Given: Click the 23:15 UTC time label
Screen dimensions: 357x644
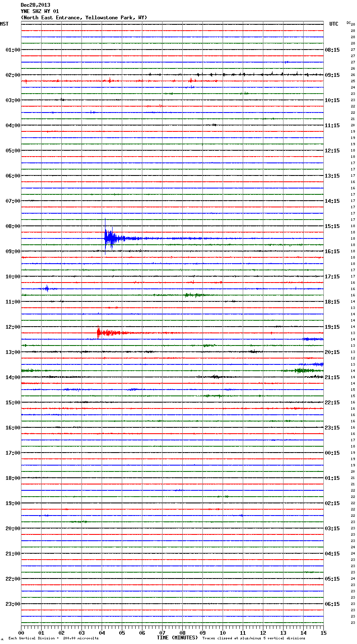Looking at the screenshot, I should (x=332, y=428).
